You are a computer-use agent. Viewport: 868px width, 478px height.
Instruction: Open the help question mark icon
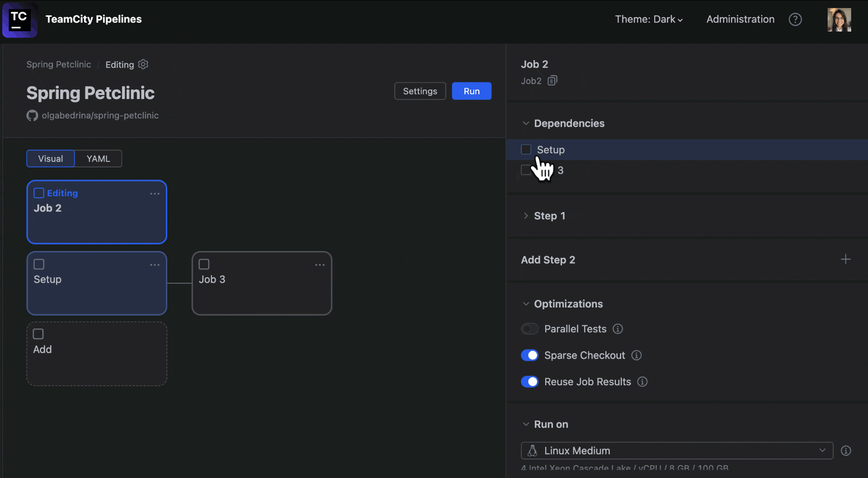[x=795, y=19]
